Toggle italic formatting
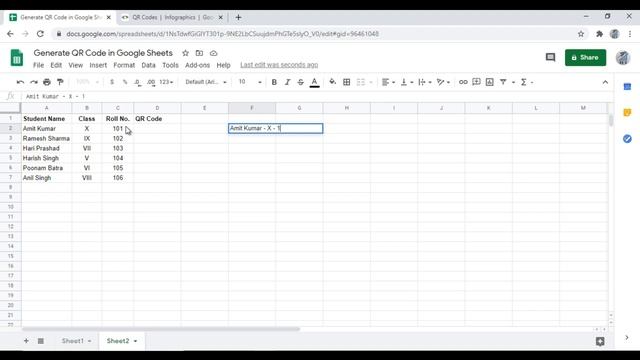This screenshot has height=360, width=640. point(287,82)
